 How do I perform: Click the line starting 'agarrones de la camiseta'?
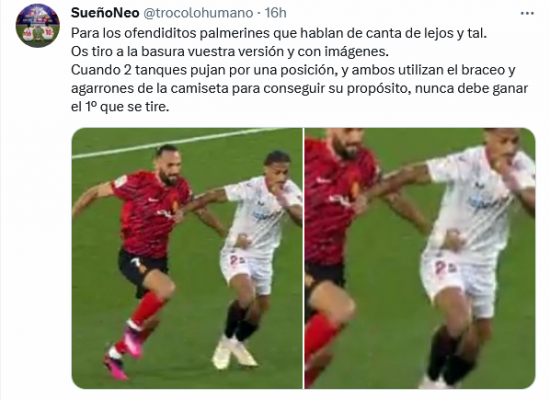[299, 88]
